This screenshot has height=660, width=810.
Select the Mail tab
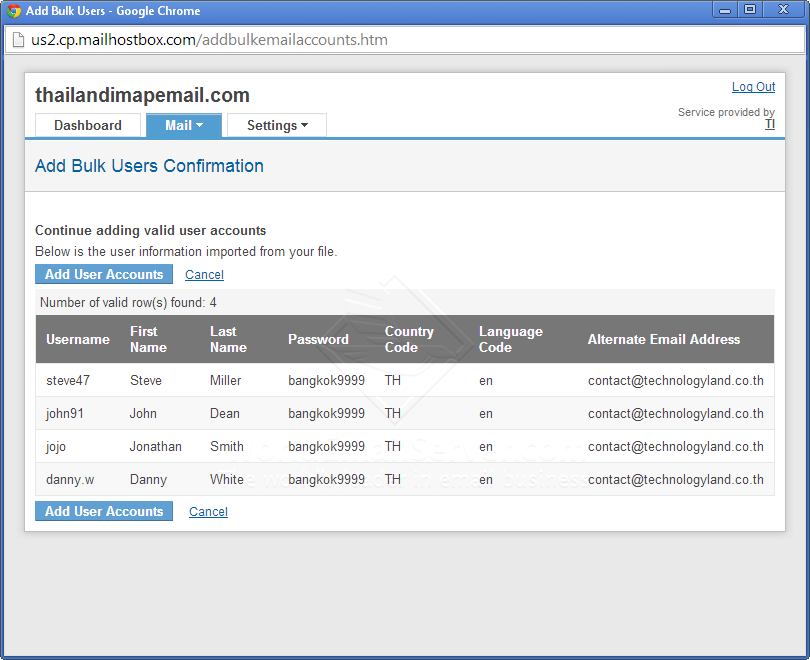pos(177,125)
